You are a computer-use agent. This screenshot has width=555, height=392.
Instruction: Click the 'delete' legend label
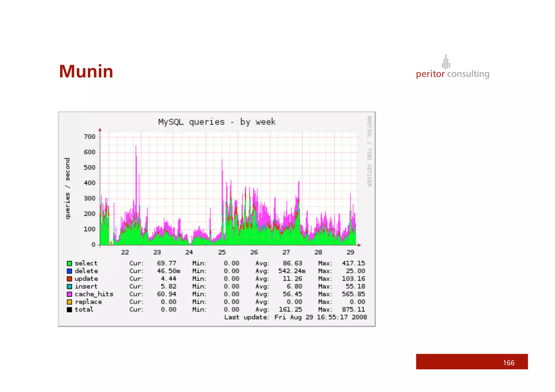86,271
